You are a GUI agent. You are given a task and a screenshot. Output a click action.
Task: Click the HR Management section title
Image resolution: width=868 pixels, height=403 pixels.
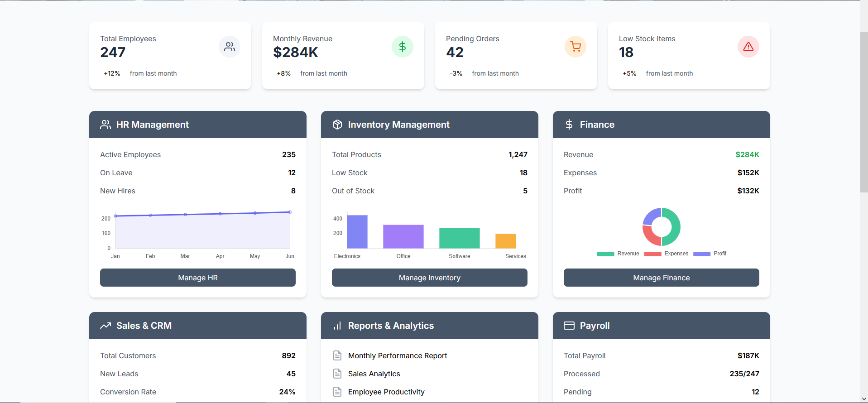click(153, 125)
